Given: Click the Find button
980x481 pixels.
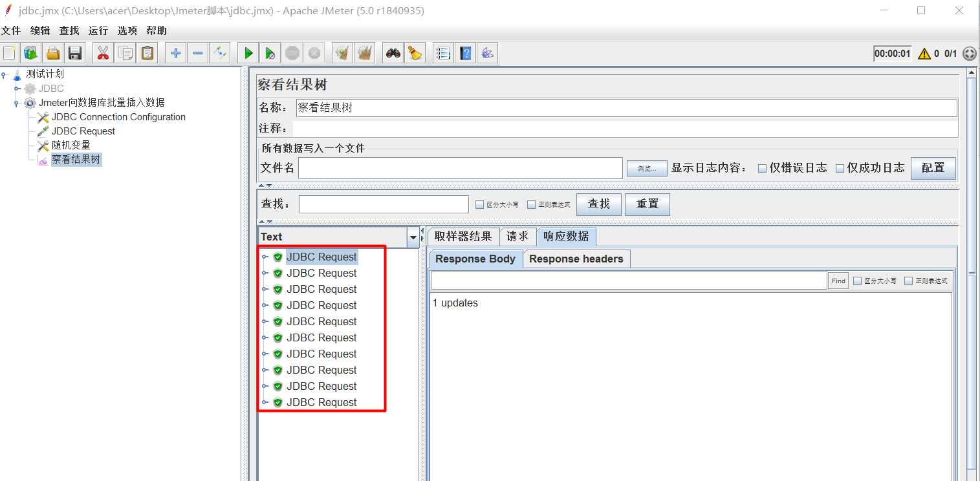Looking at the screenshot, I should [x=838, y=281].
